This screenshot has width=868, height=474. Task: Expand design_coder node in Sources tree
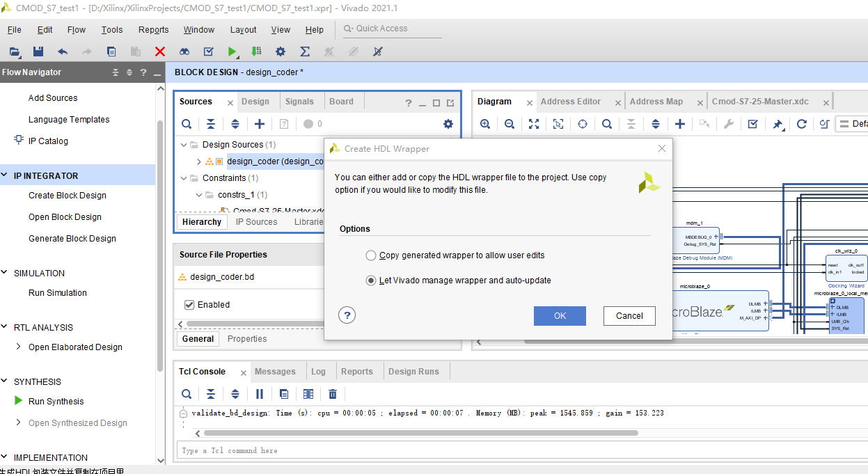199,161
